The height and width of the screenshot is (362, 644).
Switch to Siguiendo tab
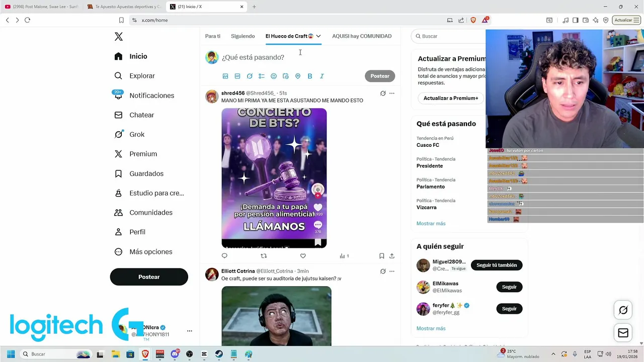[243, 36]
